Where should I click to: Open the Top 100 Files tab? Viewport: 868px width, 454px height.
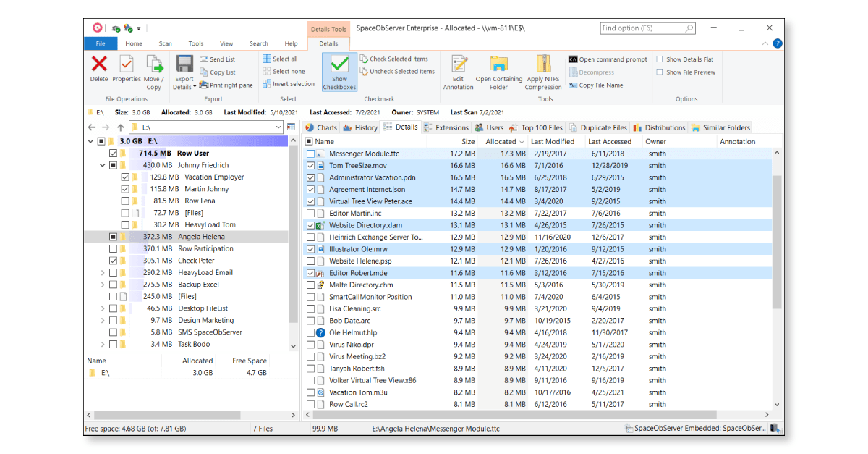[536, 127]
